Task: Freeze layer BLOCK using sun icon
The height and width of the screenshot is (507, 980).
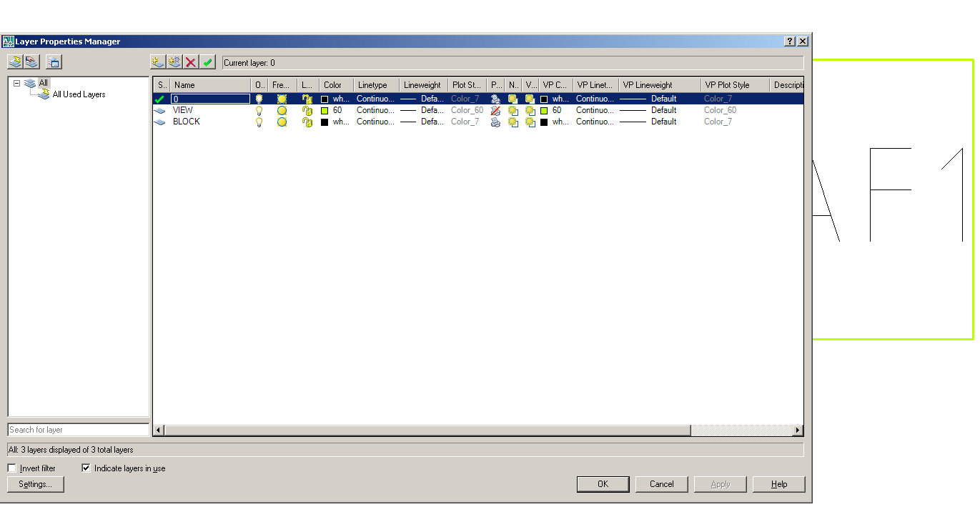Action: 282,122
